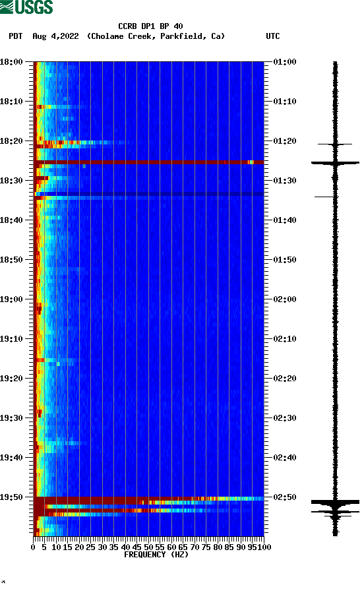Screen dimensions: 364x589
Task: Click the location '(Cholame Creek, Parkfield, Ca)'
Action: tap(156, 36)
